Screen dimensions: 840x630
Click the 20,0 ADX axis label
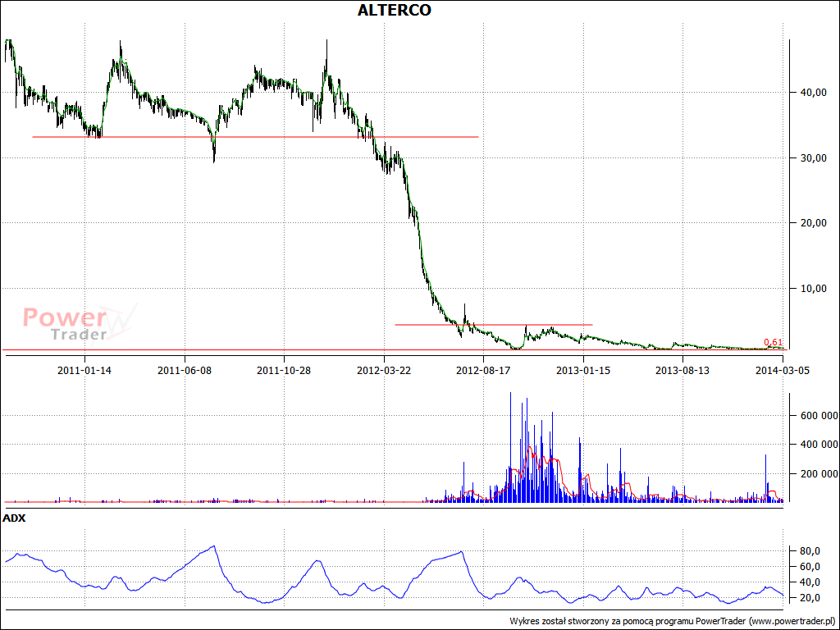pyautogui.click(x=811, y=597)
